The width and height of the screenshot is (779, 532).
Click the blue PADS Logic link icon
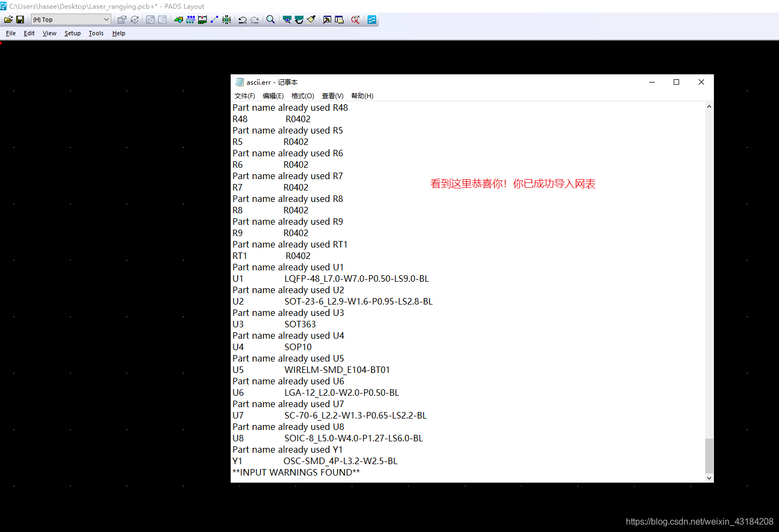[x=372, y=20]
